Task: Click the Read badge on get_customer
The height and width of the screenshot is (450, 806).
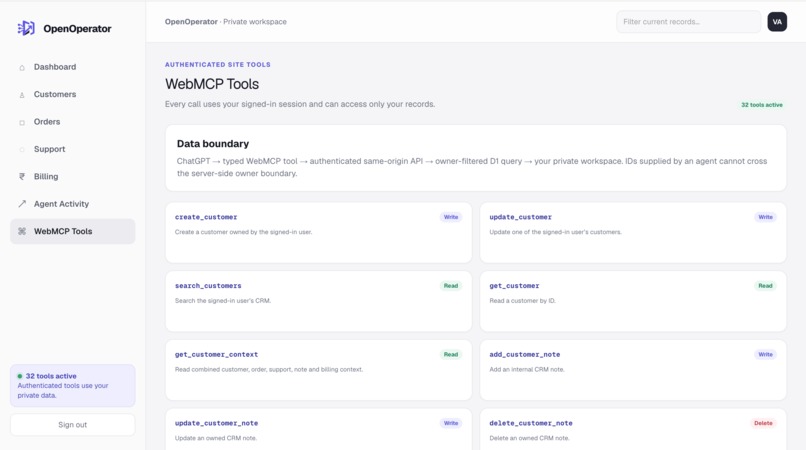Action: pos(765,286)
